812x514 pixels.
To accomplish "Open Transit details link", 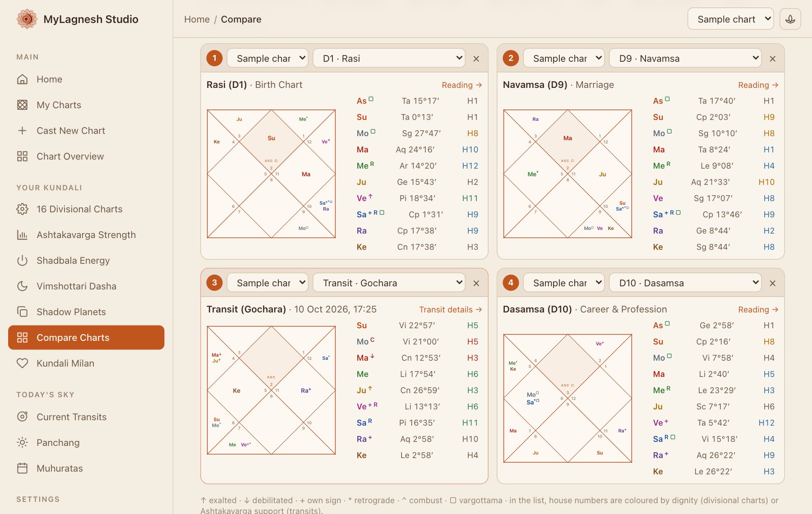I will click(450, 309).
